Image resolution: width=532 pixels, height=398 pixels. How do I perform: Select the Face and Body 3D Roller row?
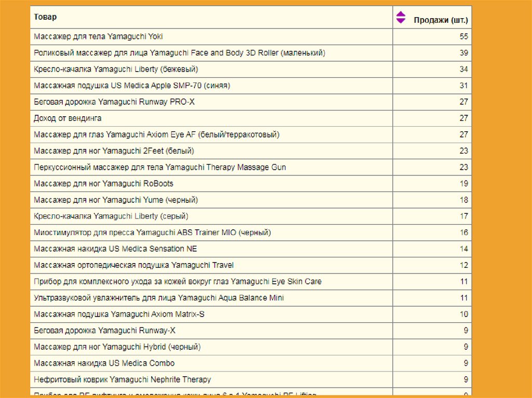coord(179,53)
